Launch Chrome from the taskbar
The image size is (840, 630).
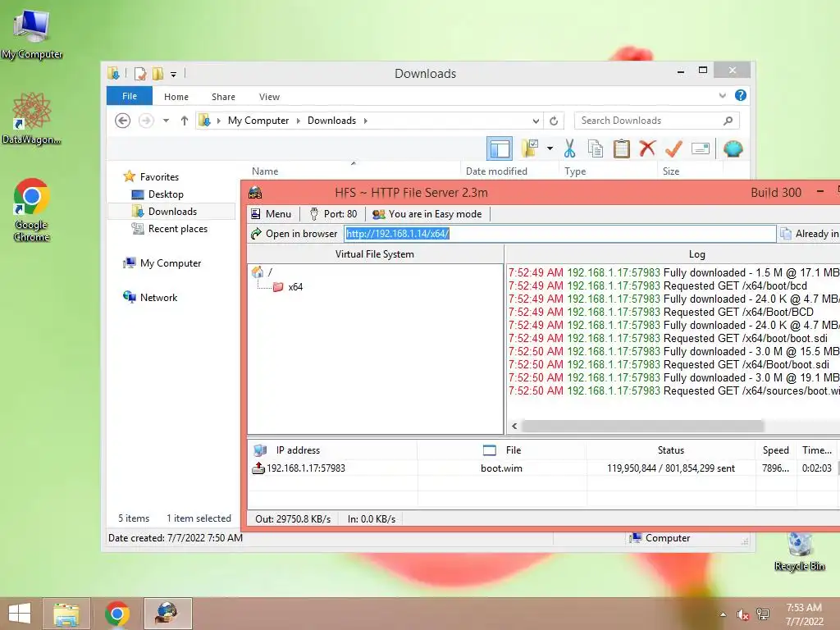click(116, 614)
